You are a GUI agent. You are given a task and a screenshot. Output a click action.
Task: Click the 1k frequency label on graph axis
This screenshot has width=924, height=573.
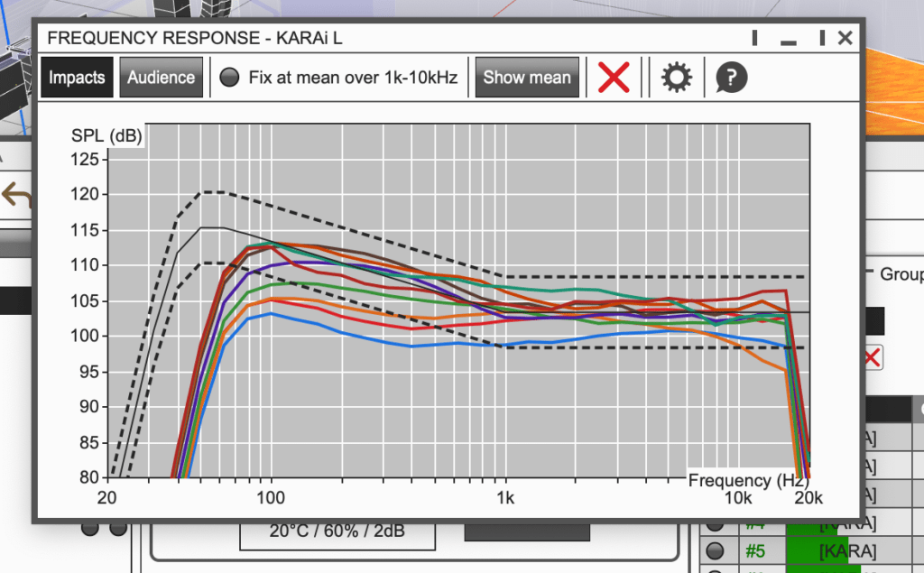pos(505,498)
